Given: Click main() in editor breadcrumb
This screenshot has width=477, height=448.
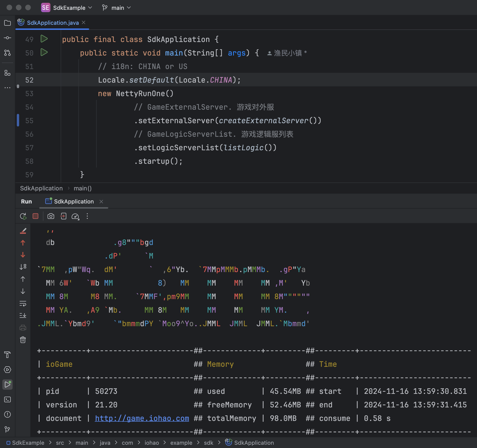Looking at the screenshot, I should tap(83, 188).
